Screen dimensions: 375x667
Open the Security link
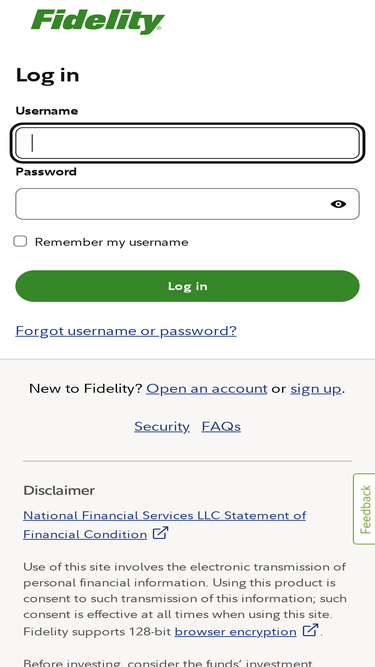tap(162, 426)
